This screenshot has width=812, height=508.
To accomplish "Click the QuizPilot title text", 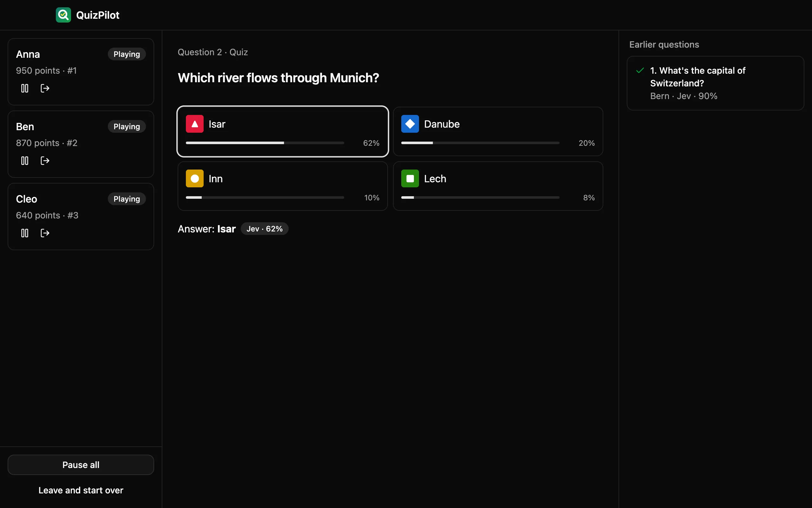I will tap(98, 15).
